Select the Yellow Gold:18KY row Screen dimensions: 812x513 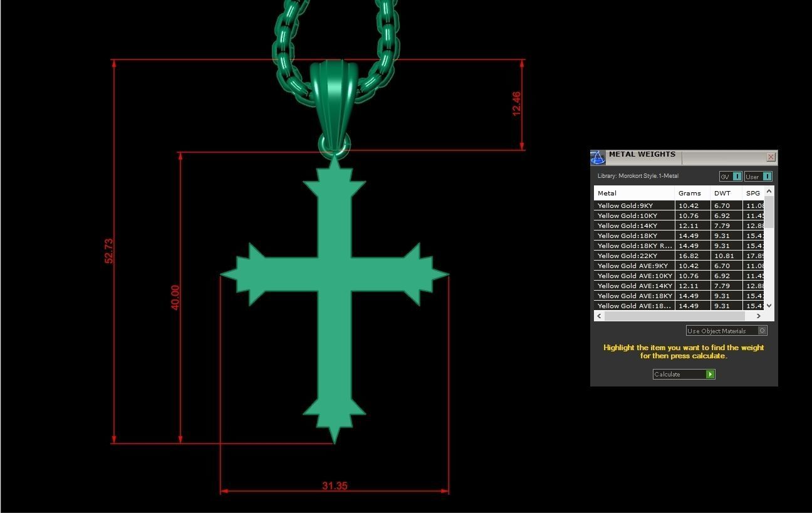679,236
